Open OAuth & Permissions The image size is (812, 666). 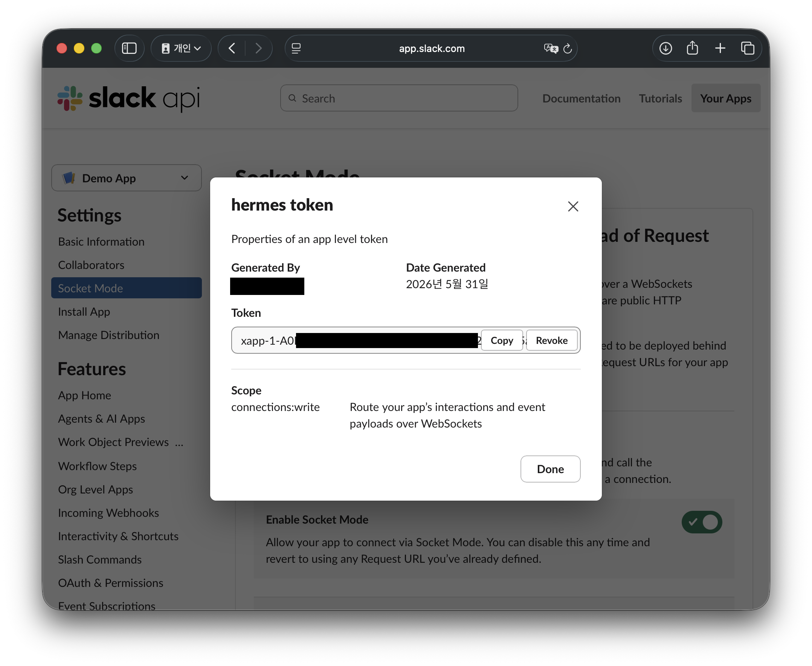click(x=110, y=584)
